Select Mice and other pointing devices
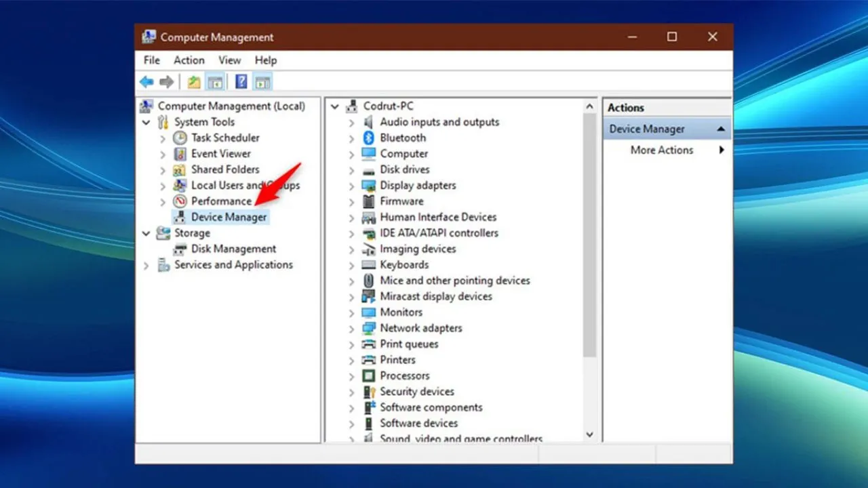 point(454,281)
